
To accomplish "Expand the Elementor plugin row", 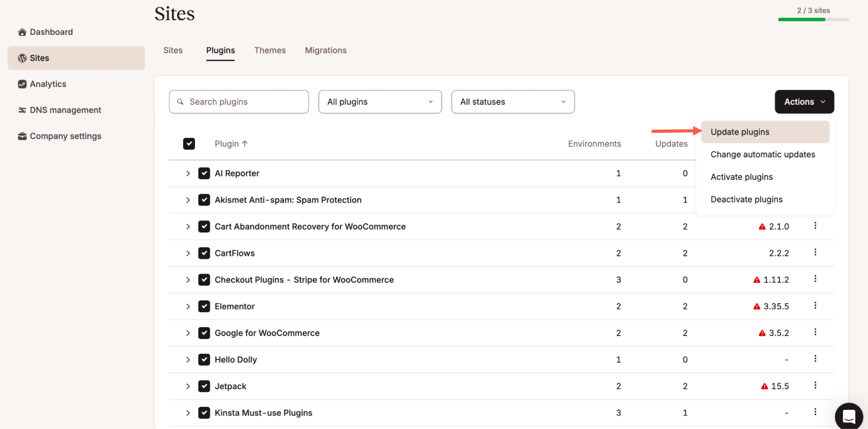I will point(188,306).
